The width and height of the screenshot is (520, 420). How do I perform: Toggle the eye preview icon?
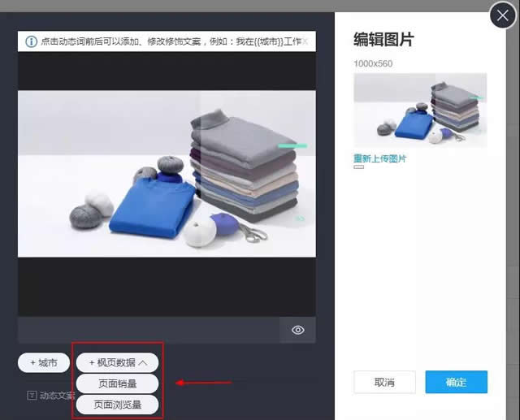pyautogui.click(x=298, y=330)
